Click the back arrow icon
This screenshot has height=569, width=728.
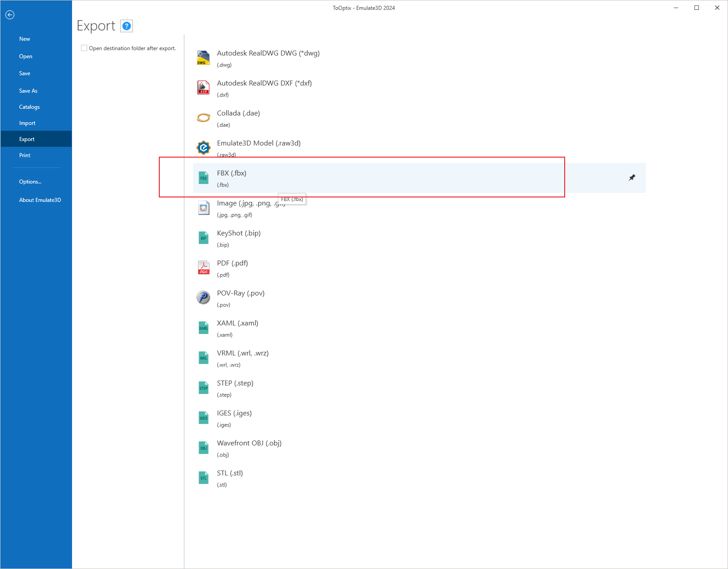tap(10, 15)
